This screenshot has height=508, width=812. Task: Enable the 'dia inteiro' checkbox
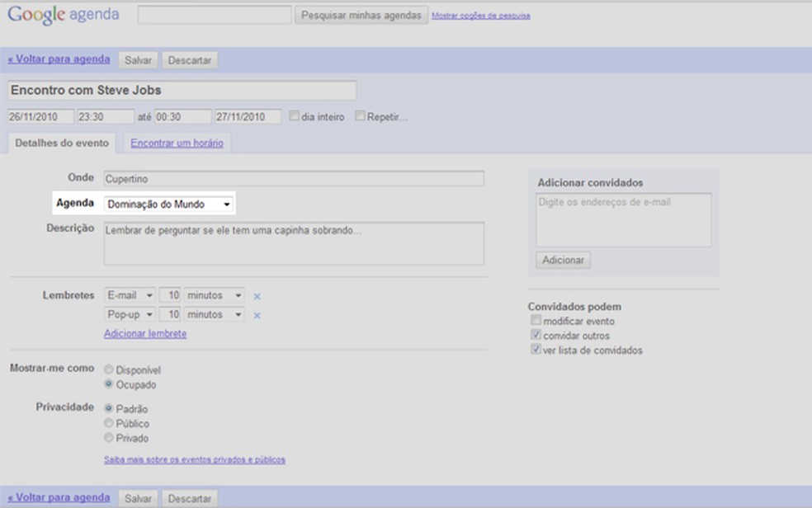pyautogui.click(x=294, y=116)
